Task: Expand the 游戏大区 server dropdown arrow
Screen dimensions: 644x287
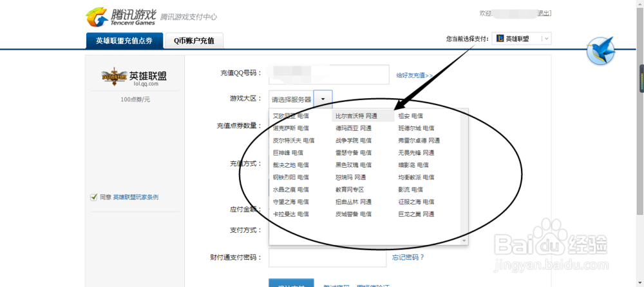Action: [x=323, y=99]
